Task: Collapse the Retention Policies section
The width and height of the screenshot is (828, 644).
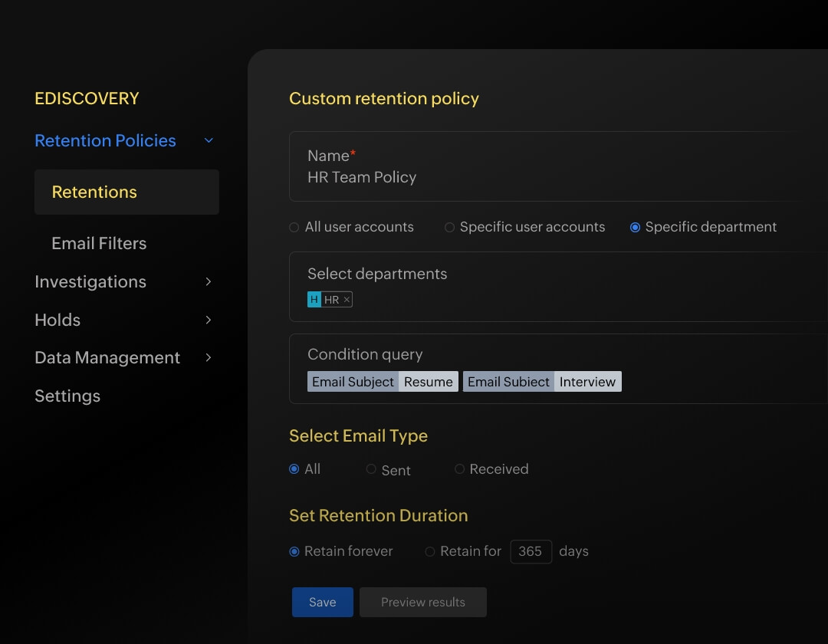Action: [209, 141]
